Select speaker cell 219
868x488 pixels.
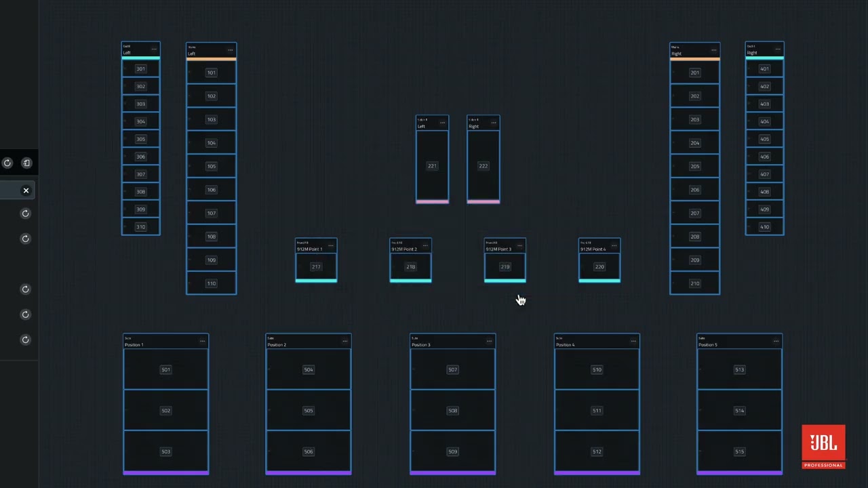point(505,266)
